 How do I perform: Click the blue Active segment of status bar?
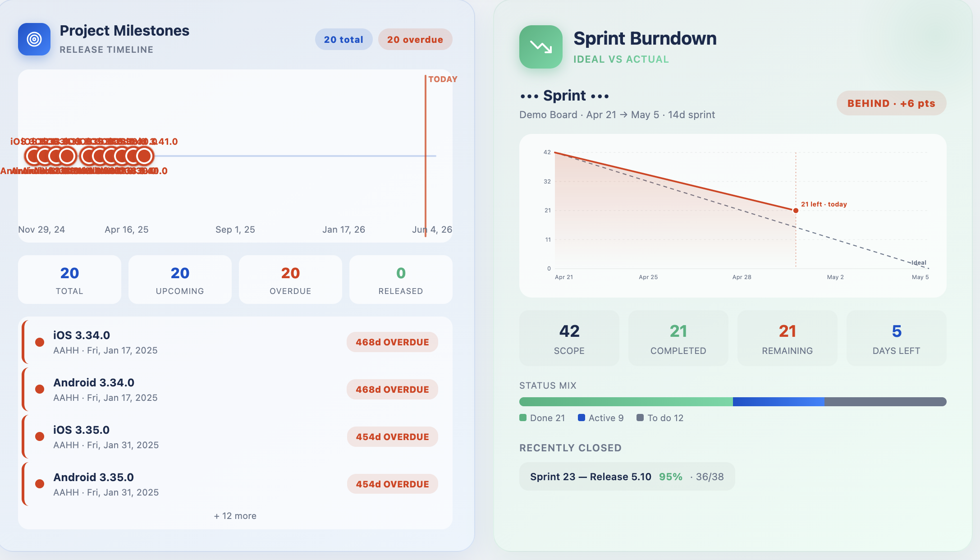coord(779,402)
